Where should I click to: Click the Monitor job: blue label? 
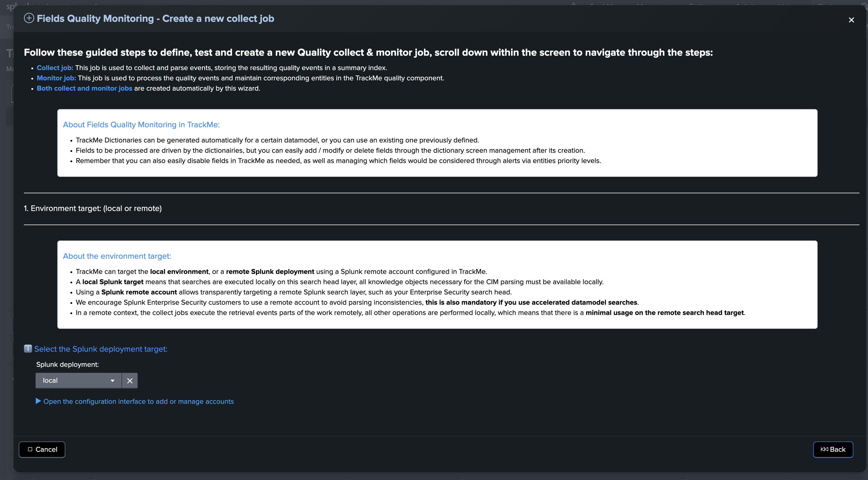pos(56,78)
